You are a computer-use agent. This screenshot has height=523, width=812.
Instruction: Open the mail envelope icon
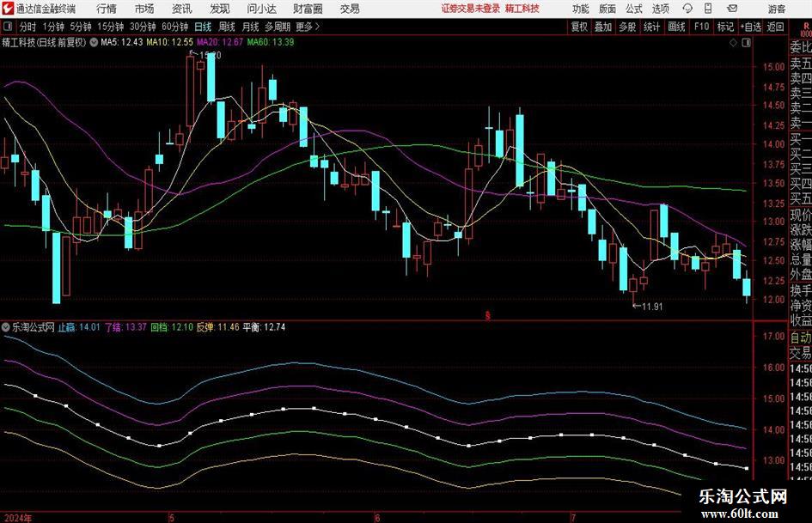pyautogui.click(x=732, y=9)
